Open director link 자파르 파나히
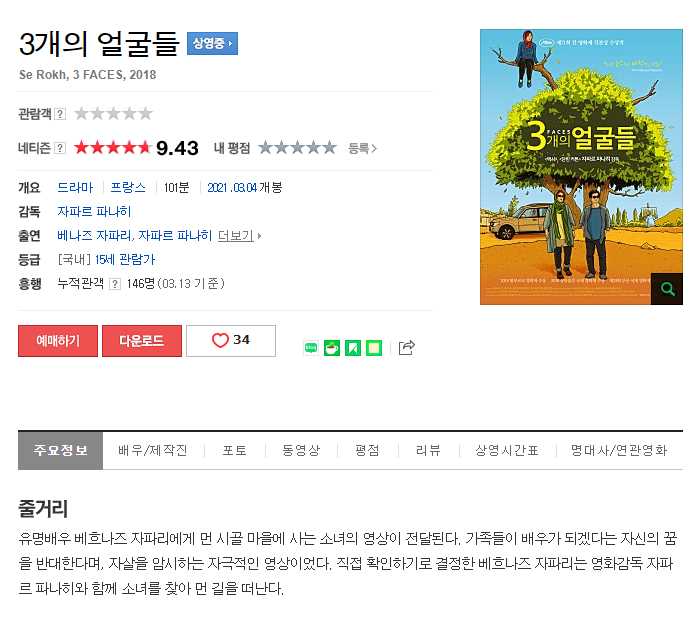699x619 pixels. [94, 211]
